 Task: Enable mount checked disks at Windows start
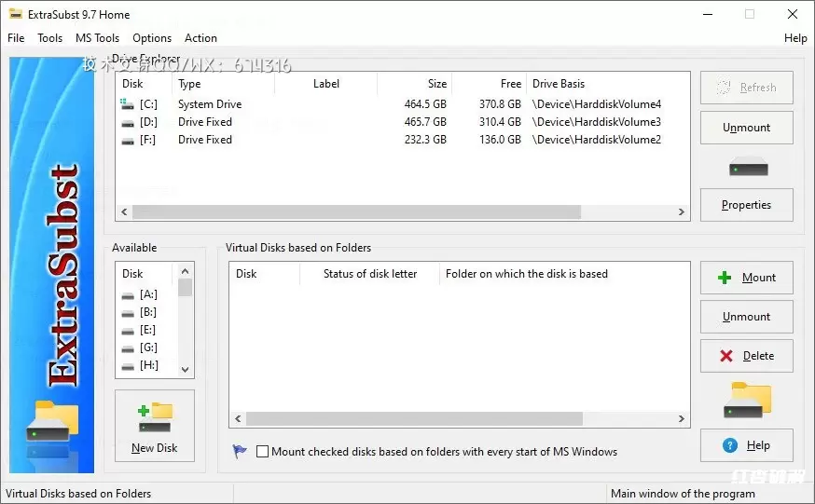(x=262, y=452)
